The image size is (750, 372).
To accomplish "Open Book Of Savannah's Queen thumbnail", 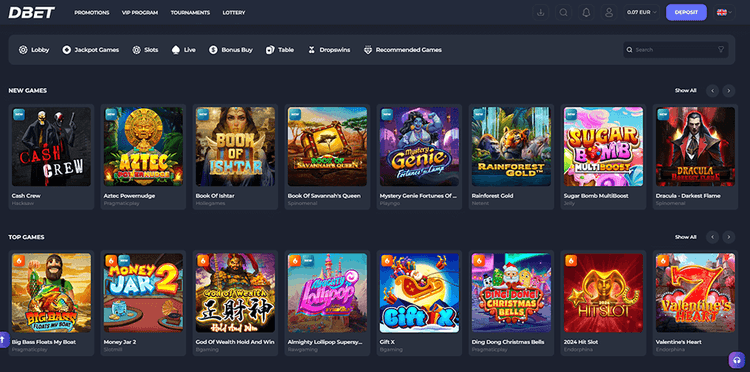I will pyautogui.click(x=327, y=146).
